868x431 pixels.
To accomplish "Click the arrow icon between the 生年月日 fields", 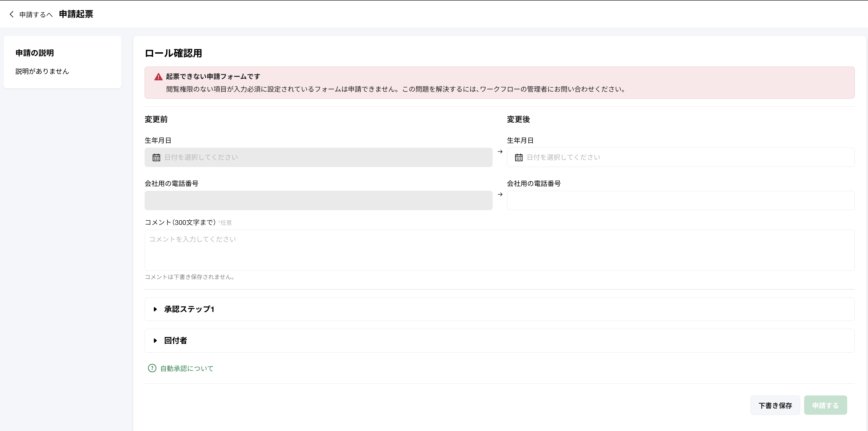I will 500,152.
